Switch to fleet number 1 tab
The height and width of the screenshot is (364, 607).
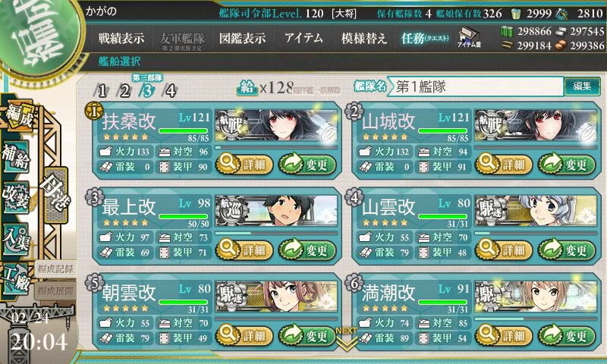tap(102, 91)
